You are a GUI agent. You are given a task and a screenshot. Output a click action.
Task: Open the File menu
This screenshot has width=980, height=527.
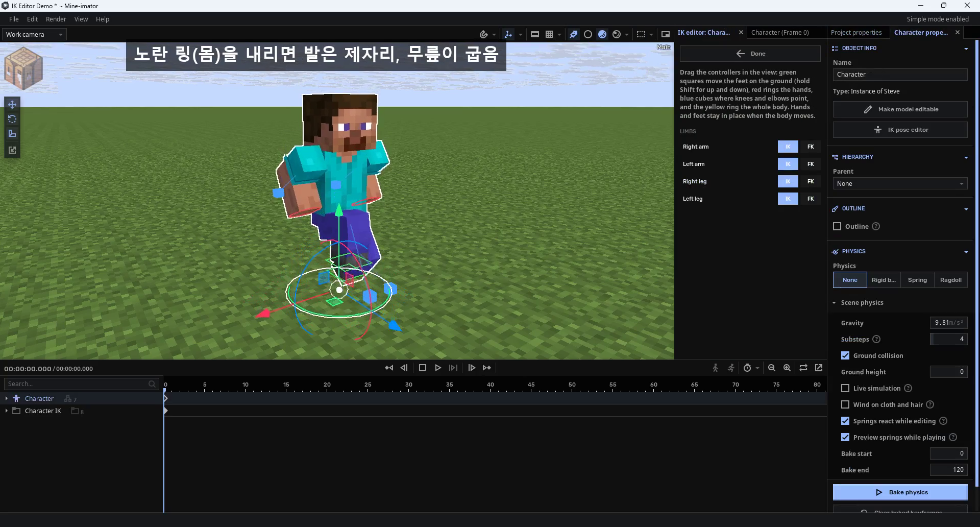click(x=14, y=19)
